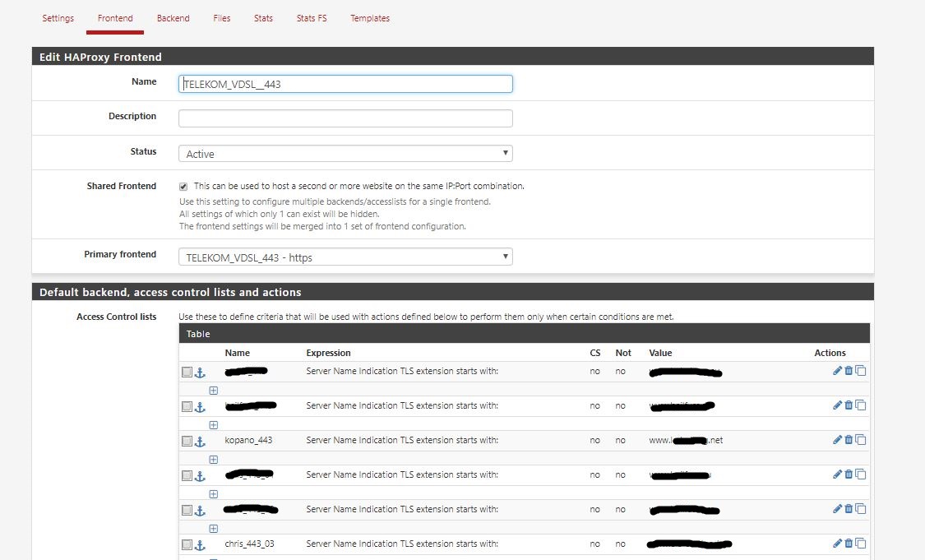
Task: Select the kopano_443 row checkbox
Action: click(187, 442)
